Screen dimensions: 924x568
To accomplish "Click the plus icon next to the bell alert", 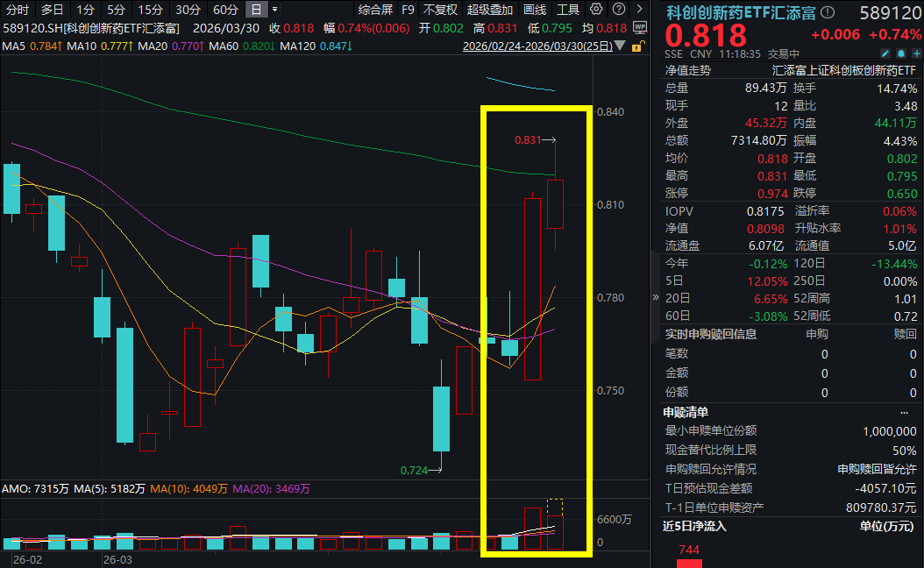I will point(917,53).
